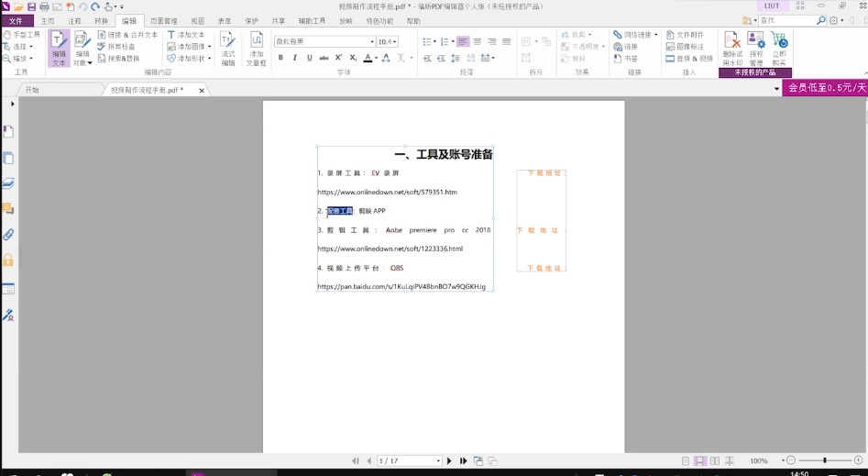
Task: Toggle italic text style
Action: [x=294, y=58]
